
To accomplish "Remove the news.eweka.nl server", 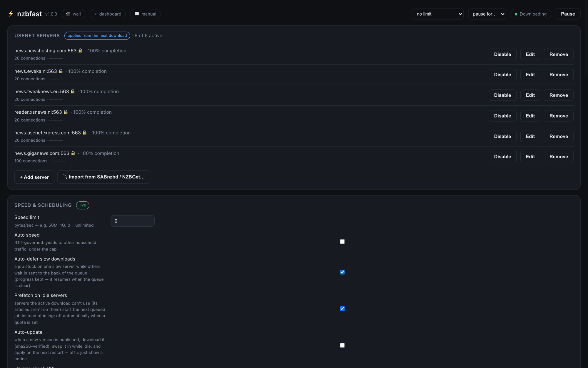I will [559, 74].
